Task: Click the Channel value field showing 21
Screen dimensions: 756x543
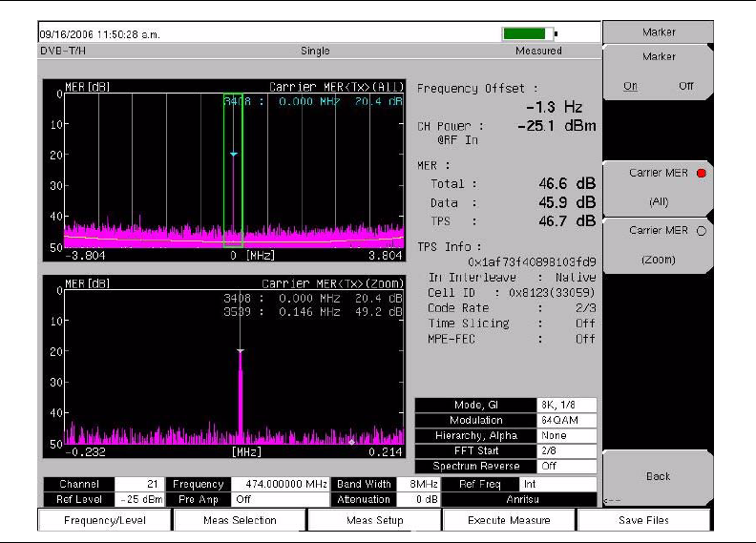Action: [x=139, y=485]
